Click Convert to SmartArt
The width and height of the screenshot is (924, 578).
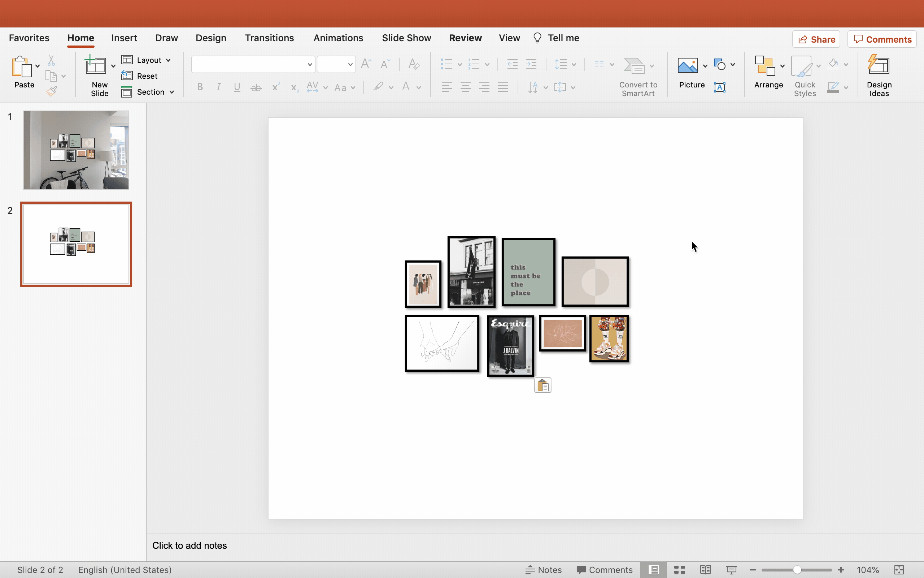638,77
